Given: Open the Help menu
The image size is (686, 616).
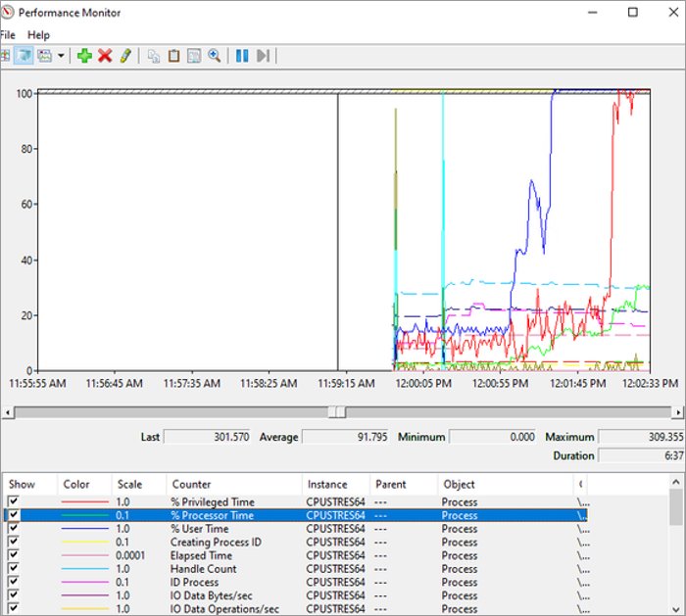Looking at the screenshot, I should [x=38, y=35].
